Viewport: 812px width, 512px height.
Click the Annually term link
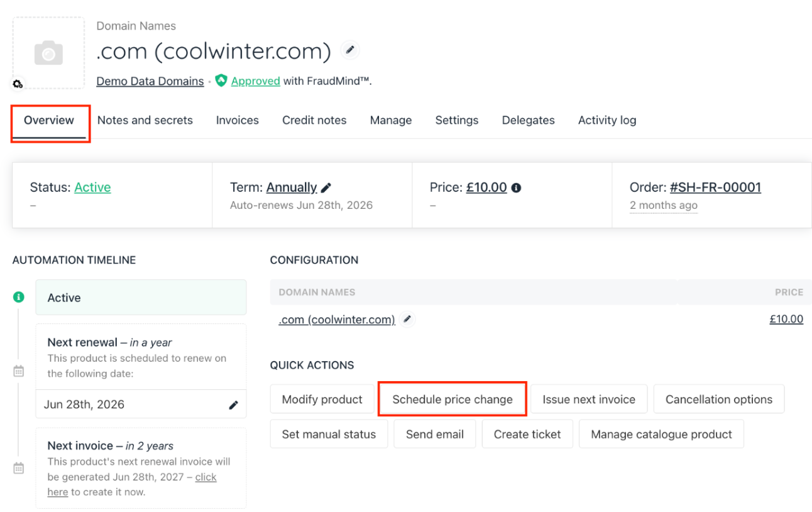pos(292,187)
